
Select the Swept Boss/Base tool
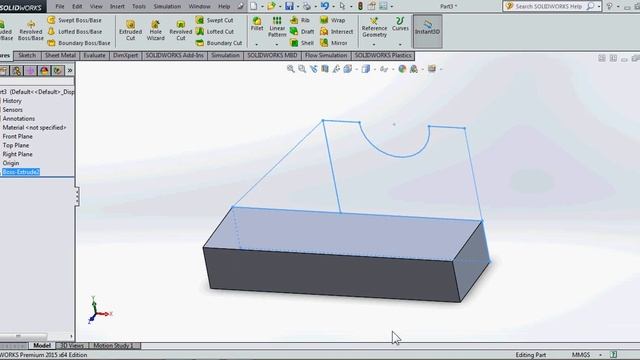[74, 20]
